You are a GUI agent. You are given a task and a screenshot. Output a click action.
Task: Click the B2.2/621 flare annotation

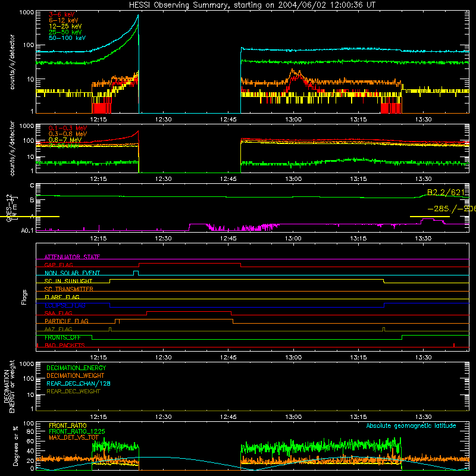point(446,192)
